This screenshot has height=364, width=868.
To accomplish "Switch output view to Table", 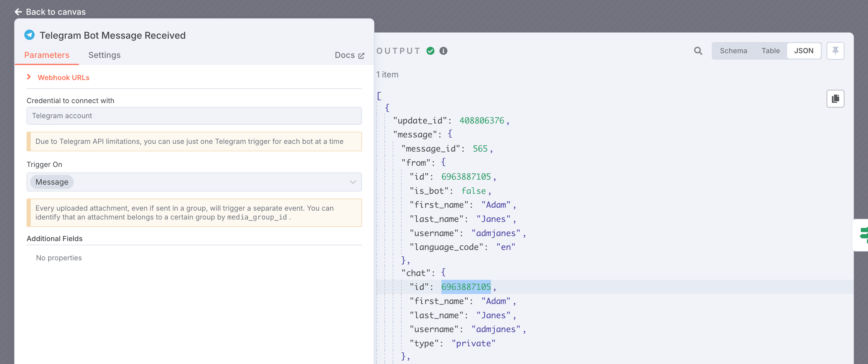I will tap(771, 51).
